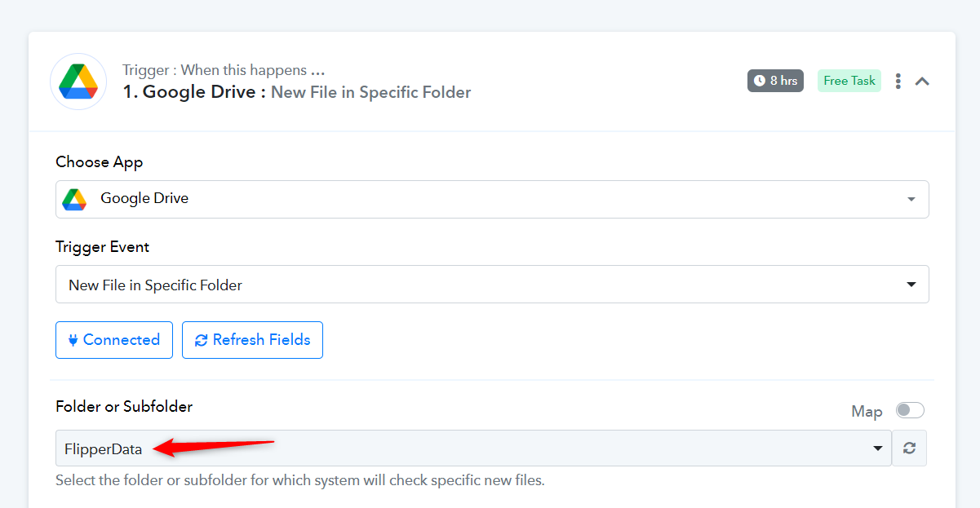980x508 pixels.
Task: Open the Trigger Event dropdown
Action: click(x=492, y=285)
